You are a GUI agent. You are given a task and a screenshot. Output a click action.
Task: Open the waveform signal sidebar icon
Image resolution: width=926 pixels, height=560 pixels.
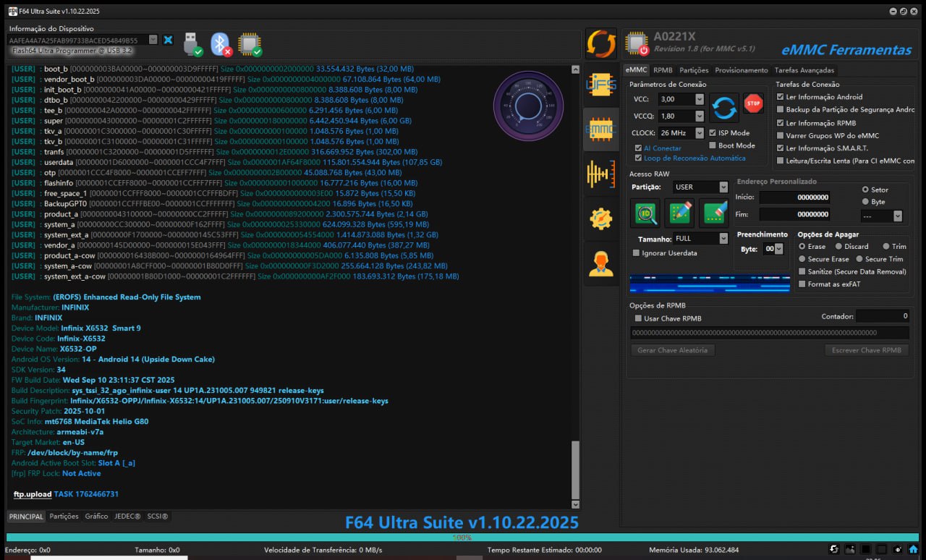[601, 174]
